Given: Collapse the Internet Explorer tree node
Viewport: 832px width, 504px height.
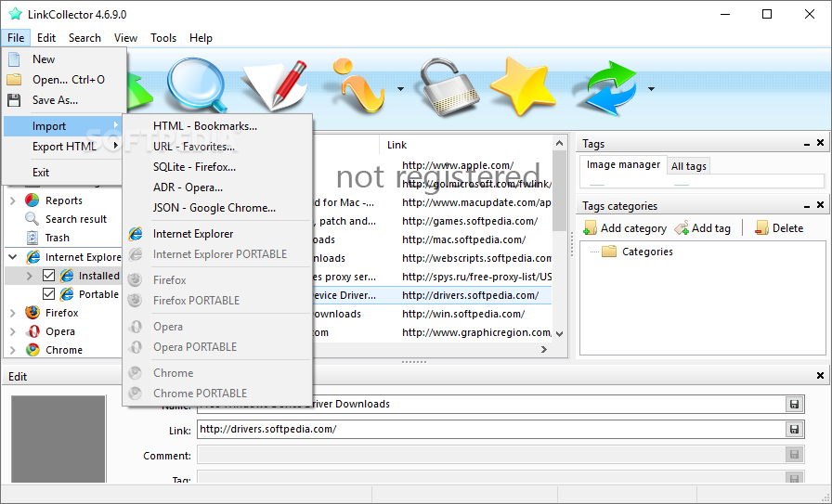Looking at the screenshot, I should point(13,257).
